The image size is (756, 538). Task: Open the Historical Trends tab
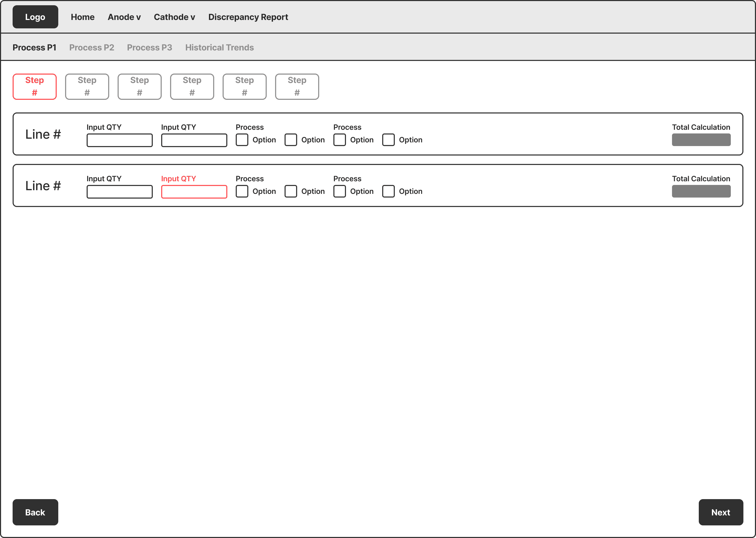[219, 47]
